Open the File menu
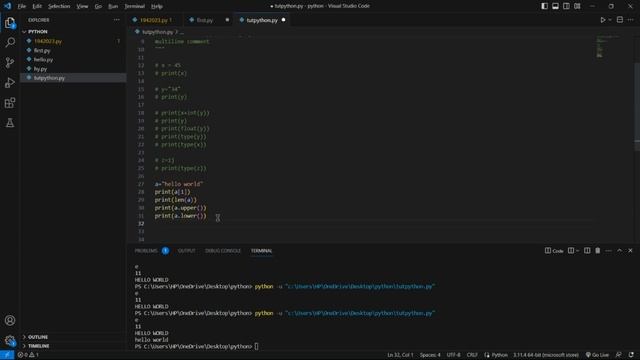The width and height of the screenshot is (640, 360). [22, 6]
